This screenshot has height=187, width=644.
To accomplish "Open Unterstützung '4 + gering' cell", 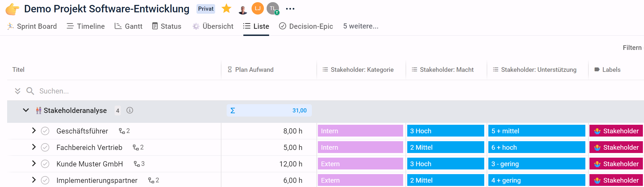I will 537,180.
